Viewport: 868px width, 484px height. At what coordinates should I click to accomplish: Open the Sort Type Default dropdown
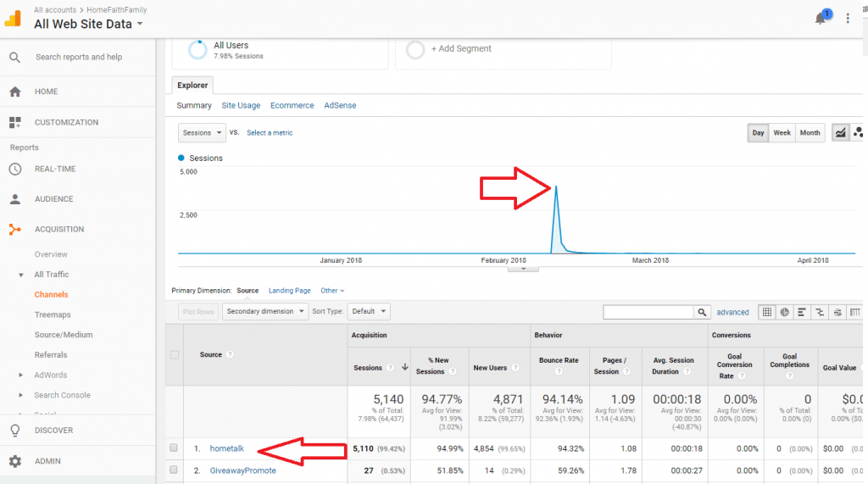369,311
